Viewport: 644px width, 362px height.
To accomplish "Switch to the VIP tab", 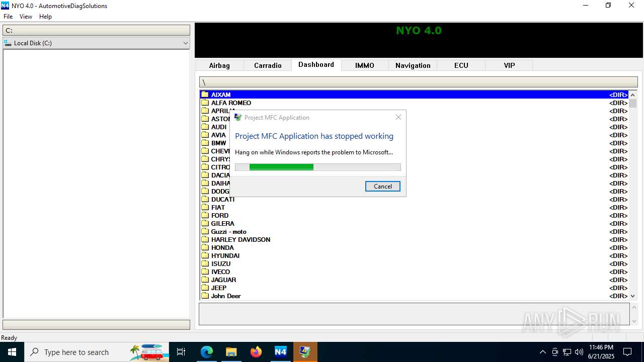I will coord(509,65).
